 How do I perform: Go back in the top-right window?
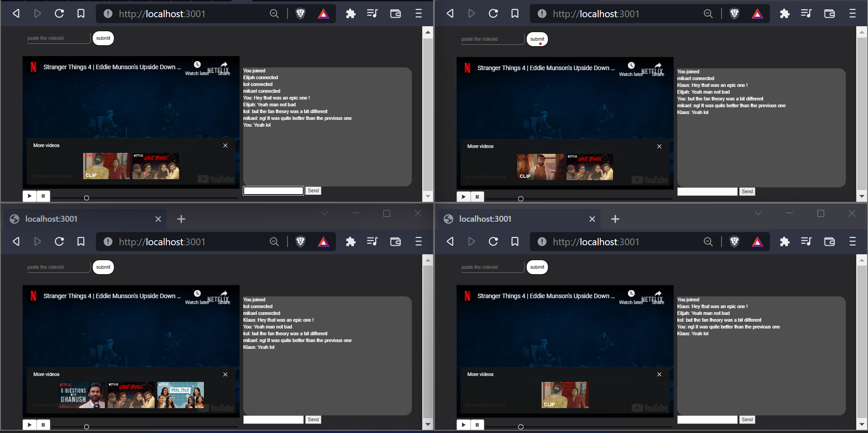(x=450, y=14)
